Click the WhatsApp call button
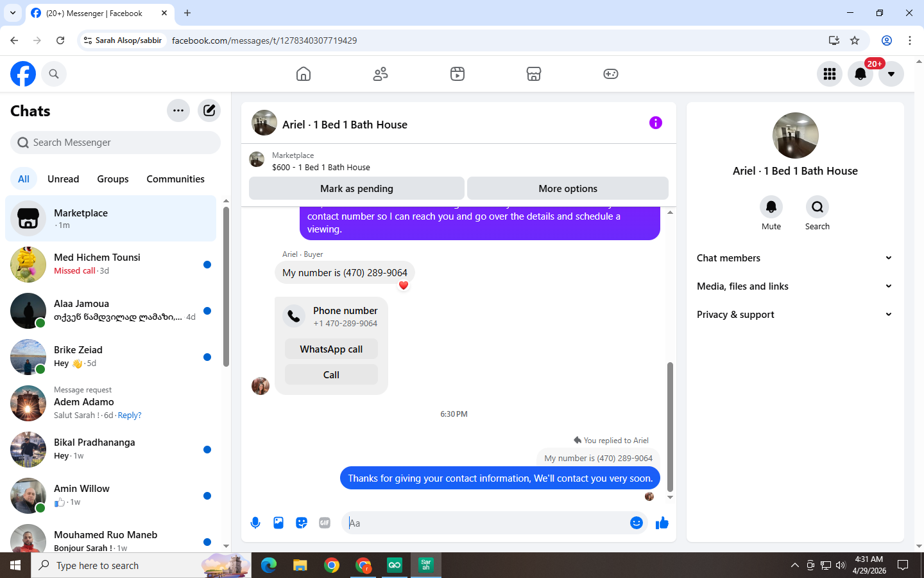 pyautogui.click(x=331, y=349)
